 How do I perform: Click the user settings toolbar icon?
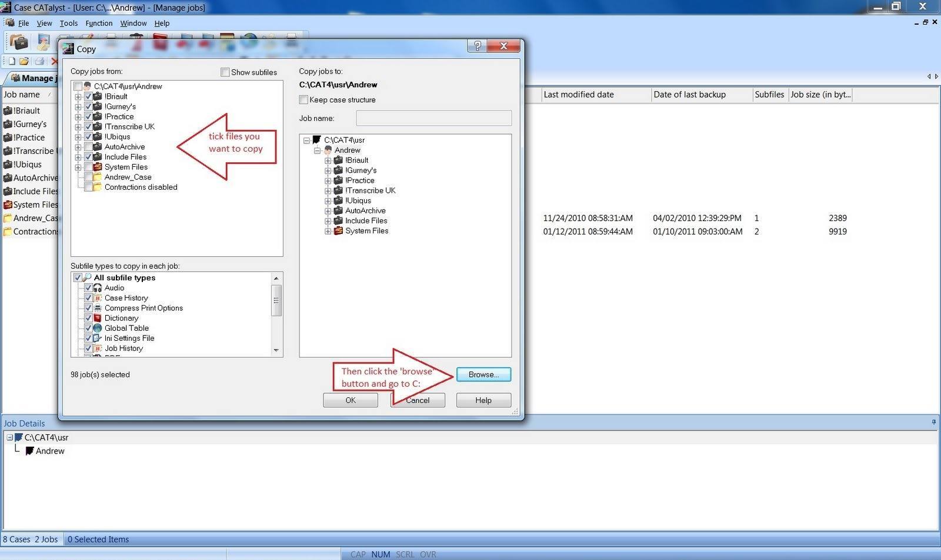[x=43, y=42]
